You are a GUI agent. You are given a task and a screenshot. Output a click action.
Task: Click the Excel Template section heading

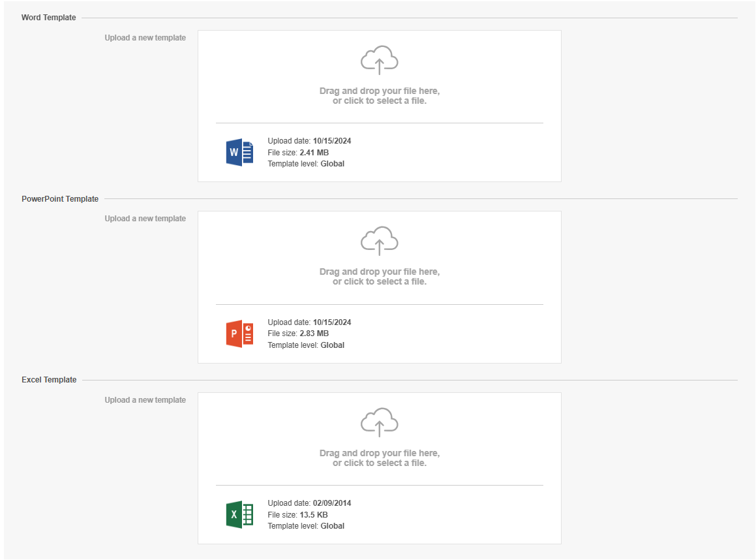pos(49,380)
